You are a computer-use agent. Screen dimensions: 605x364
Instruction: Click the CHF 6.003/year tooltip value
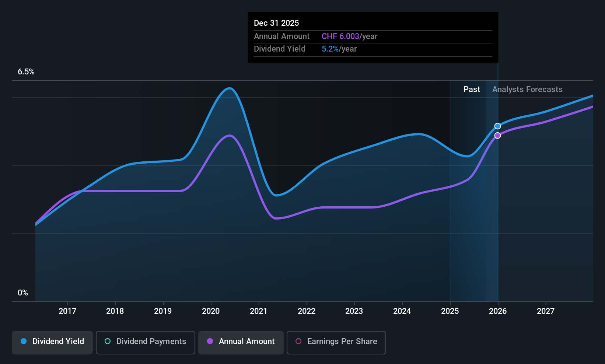pos(349,36)
